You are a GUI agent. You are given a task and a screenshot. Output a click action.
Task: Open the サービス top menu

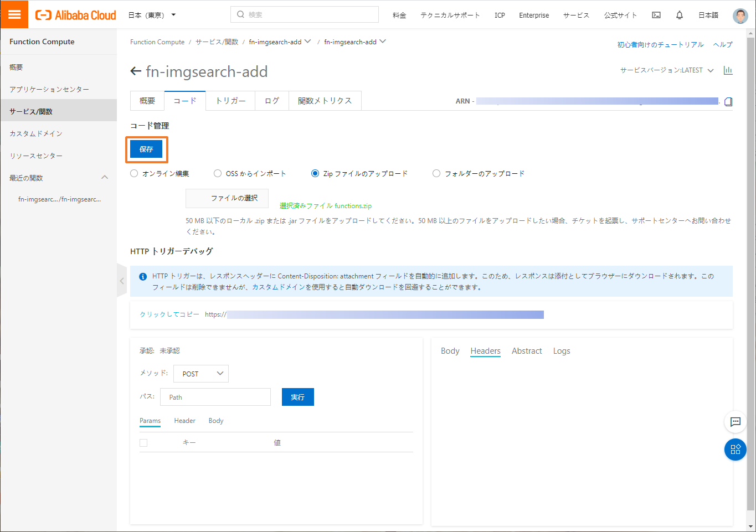pyautogui.click(x=576, y=16)
